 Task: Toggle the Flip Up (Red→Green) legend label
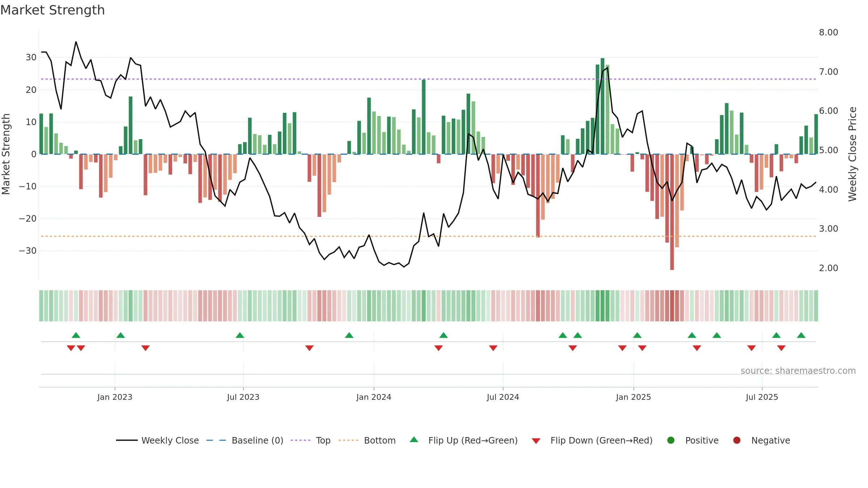click(x=473, y=441)
